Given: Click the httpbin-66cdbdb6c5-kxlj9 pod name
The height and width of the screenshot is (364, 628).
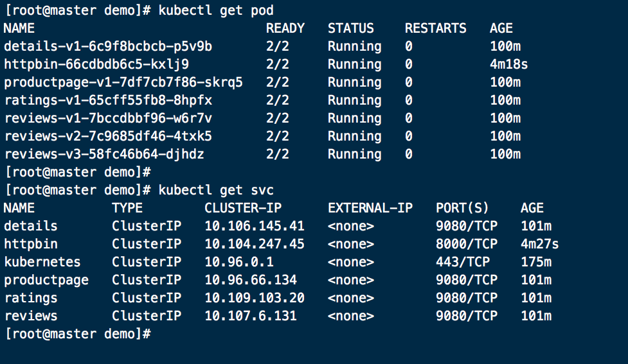Looking at the screenshot, I should click(96, 64).
